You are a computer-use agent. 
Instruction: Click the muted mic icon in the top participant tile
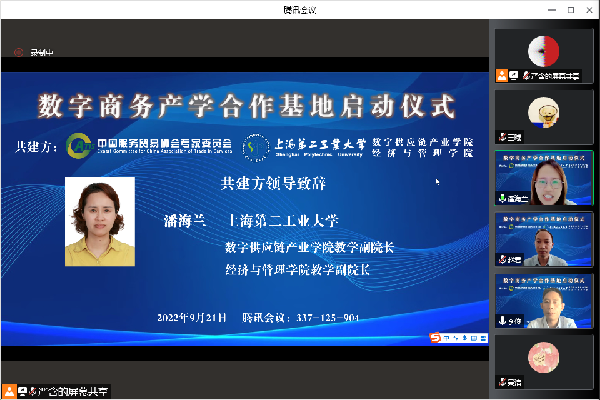coord(526,75)
